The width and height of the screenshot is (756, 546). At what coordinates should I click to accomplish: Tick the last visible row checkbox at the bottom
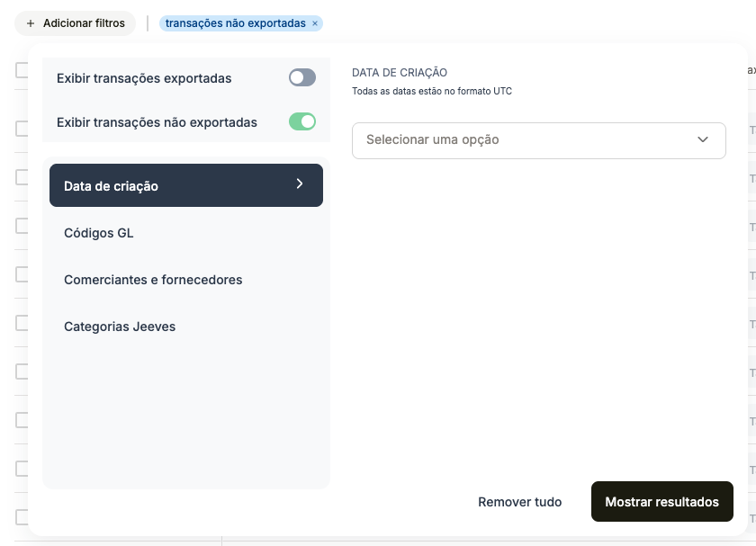22,517
